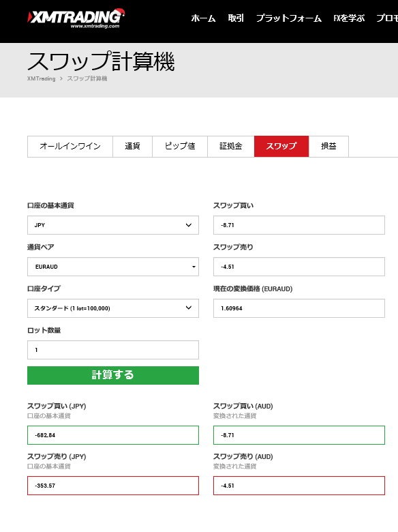398x532 pixels.
Task: Open the 取引 navigation menu
Action: click(236, 18)
